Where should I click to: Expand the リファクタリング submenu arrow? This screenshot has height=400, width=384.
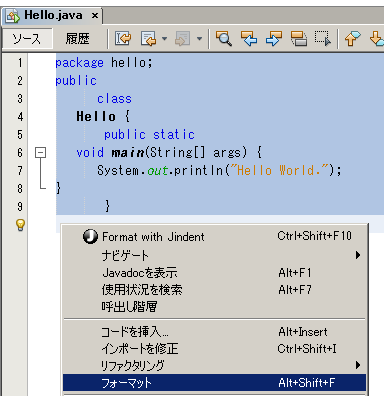pyautogui.click(x=358, y=365)
